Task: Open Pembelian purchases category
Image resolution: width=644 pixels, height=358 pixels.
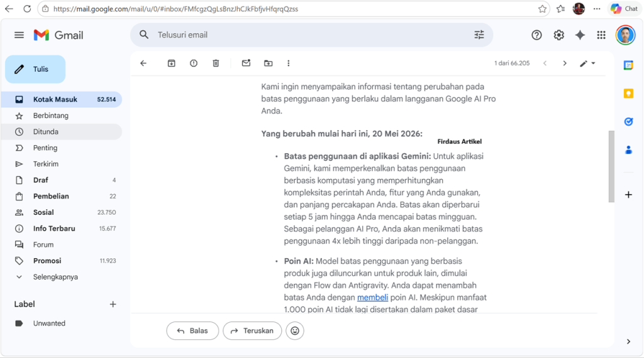Action: pos(62,196)
